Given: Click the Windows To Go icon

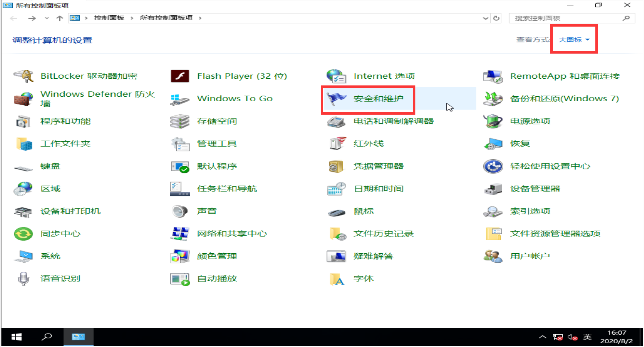Looking at the screenshot, I should coord(180,99).
